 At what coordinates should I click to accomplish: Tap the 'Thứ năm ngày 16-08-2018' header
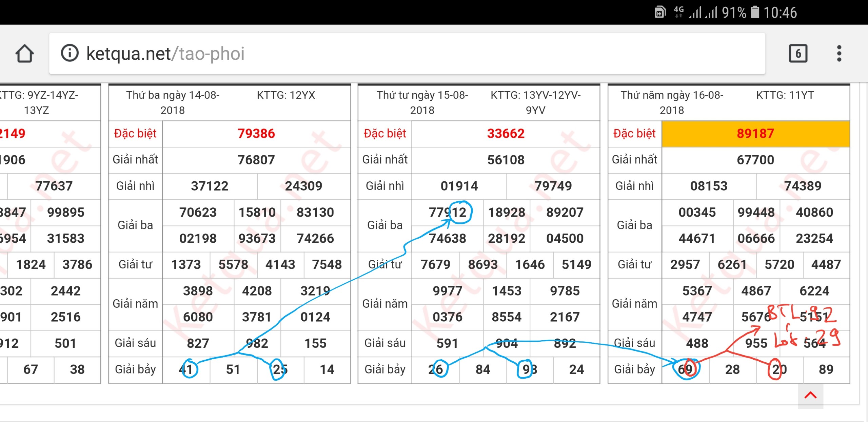coord(672,102)
